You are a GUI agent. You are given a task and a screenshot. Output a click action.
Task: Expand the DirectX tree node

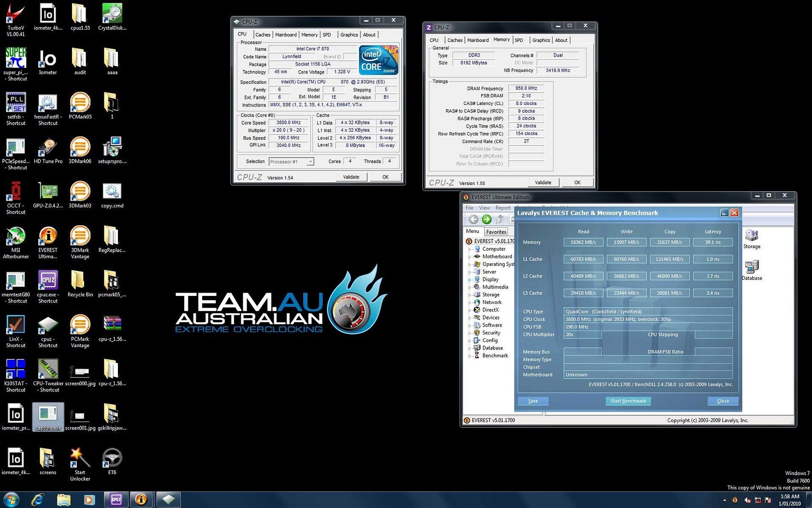(x=469, y=310)
